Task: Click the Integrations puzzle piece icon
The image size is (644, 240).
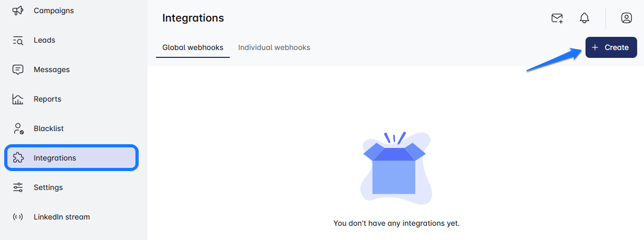Action: (18, 158)
